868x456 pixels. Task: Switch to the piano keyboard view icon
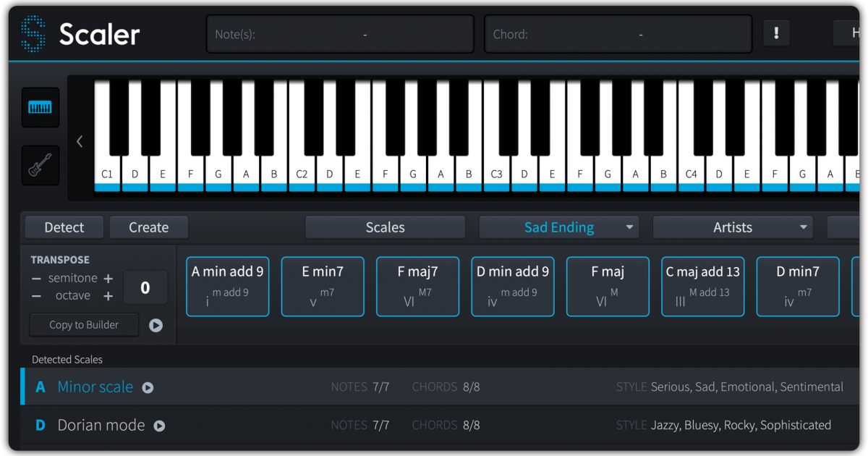(41, 108)
